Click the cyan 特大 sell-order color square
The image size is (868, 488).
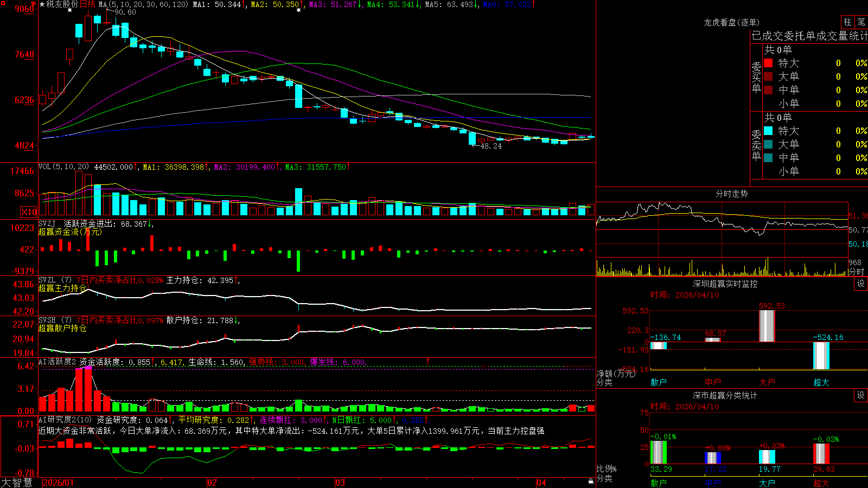point(768,131)
